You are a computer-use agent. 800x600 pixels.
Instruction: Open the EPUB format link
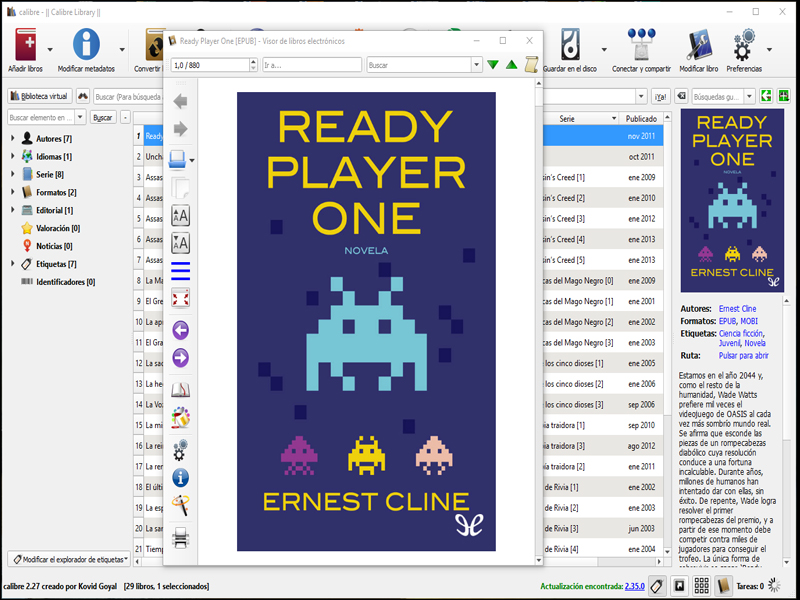(728, 321)
